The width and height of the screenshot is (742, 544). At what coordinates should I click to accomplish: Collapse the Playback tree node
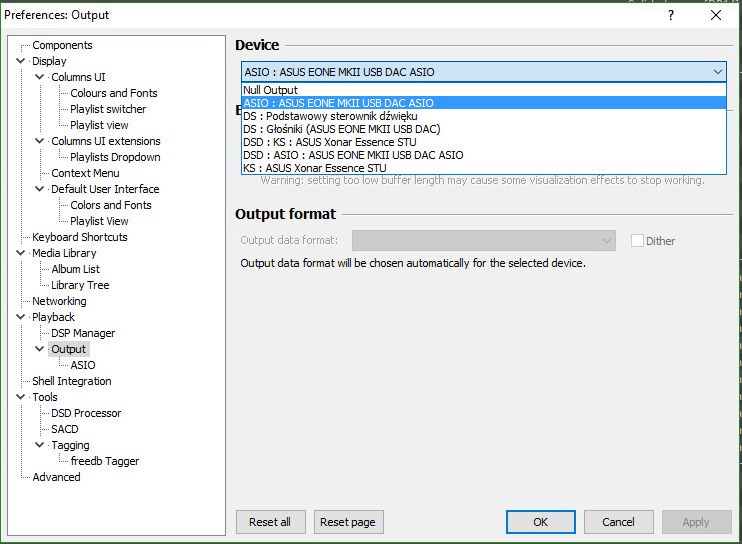[20, 317]
